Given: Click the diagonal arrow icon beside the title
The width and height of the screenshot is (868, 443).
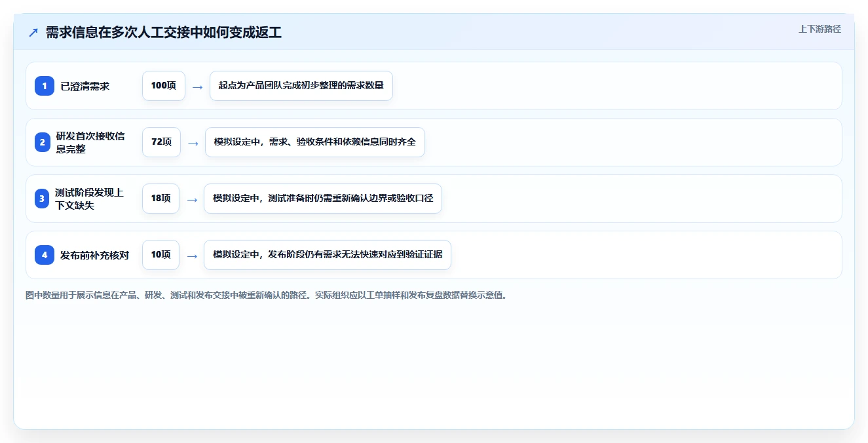Looking at the screenshot, I should coord(33,32).
